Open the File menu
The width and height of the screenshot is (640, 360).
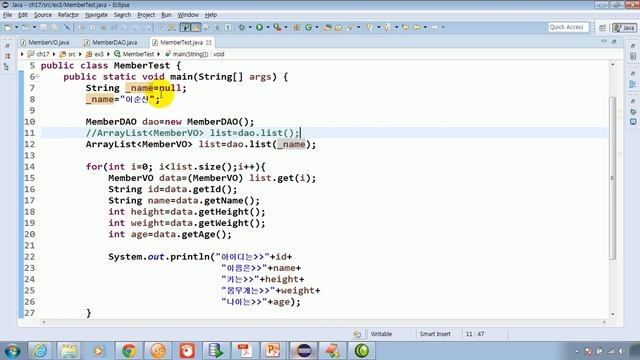pos(7,15)
